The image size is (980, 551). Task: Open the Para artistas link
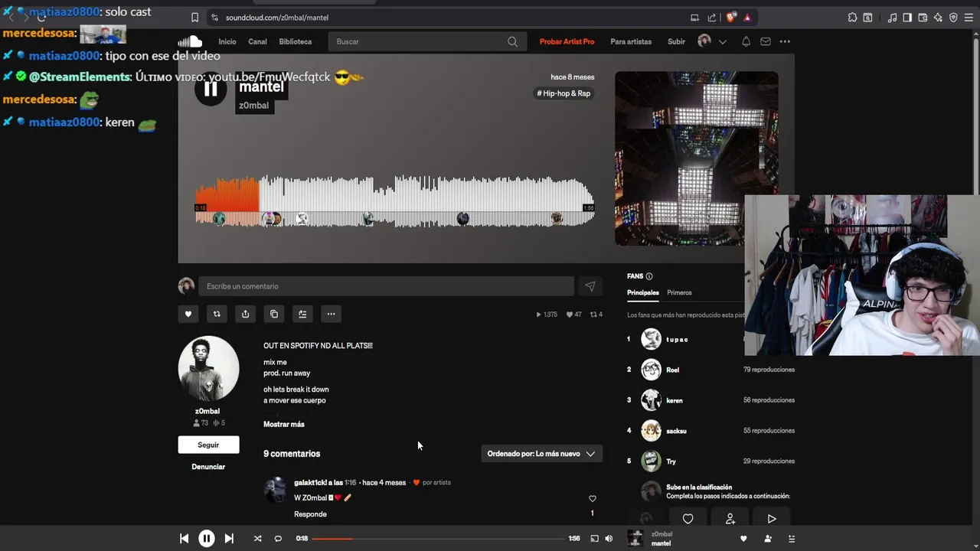click(x=631, y=41)
